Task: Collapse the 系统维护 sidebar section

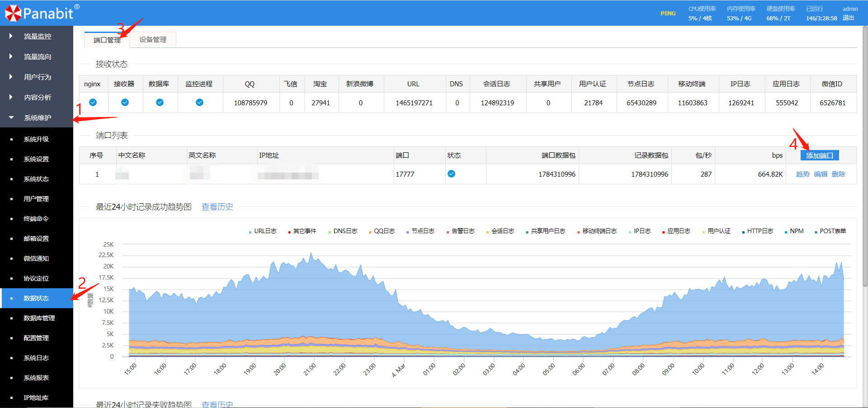Action: click(x=37, y=117)
